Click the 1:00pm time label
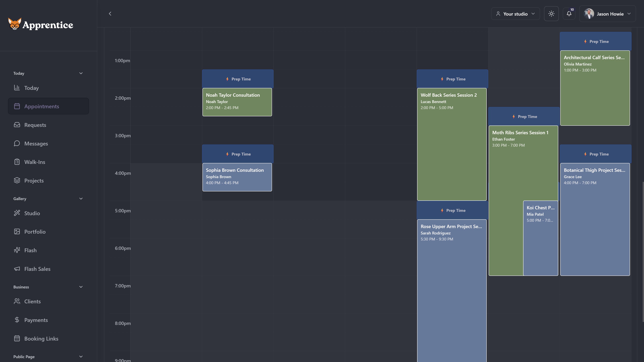The height and width of the screenshot is (362, 644). pos(122,61)
